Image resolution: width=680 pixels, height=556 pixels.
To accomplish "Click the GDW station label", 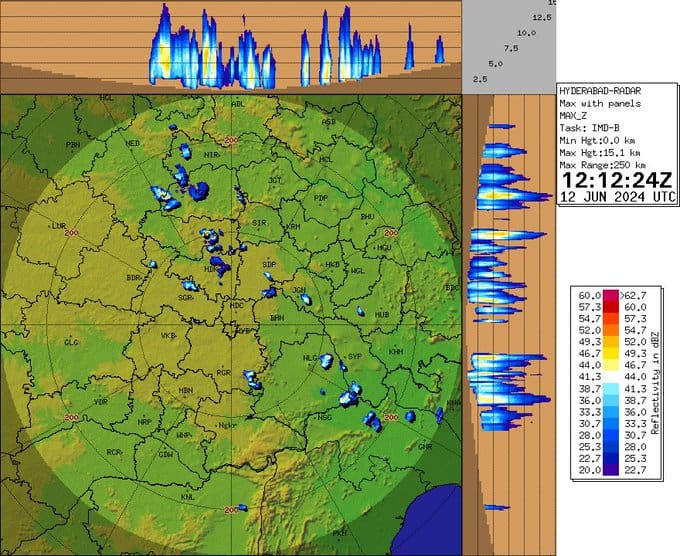I will point(166,455).
